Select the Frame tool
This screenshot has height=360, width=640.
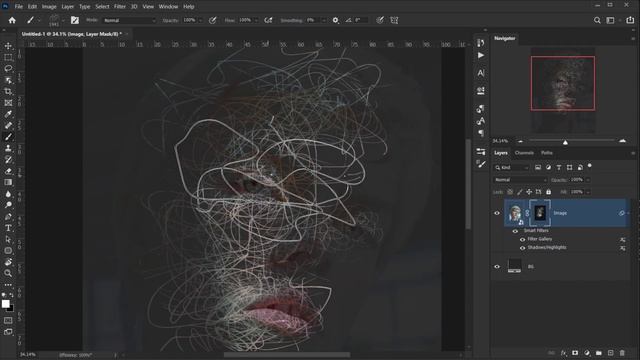pos(8,103)
